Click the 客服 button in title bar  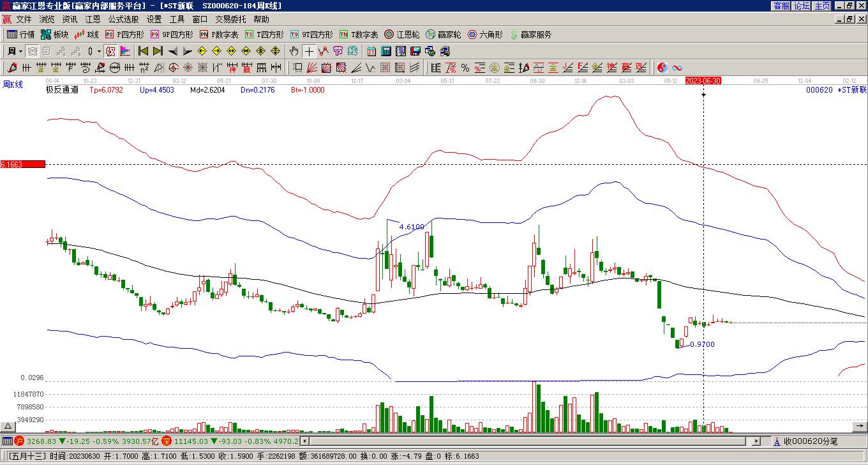tap(781, 6)
